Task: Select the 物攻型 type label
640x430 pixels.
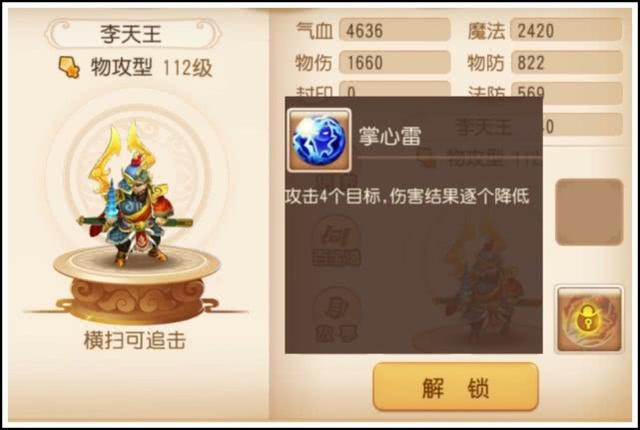Action: (122, 67)
